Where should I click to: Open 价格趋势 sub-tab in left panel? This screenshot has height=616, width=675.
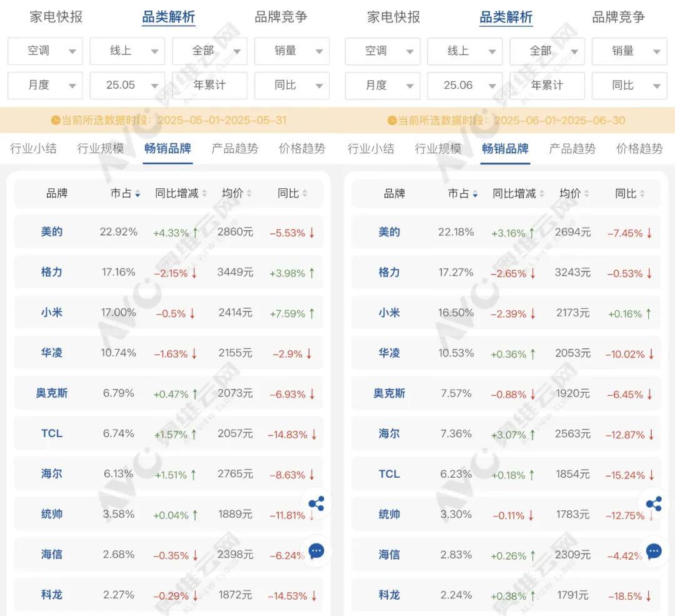(302, 149)
